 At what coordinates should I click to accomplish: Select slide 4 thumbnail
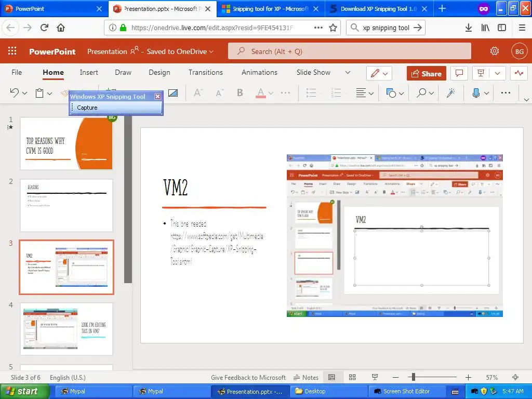[x=66, y=329]
